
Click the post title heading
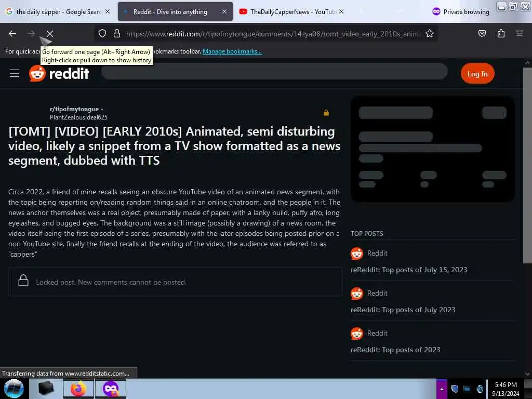(x=175, y=146)
